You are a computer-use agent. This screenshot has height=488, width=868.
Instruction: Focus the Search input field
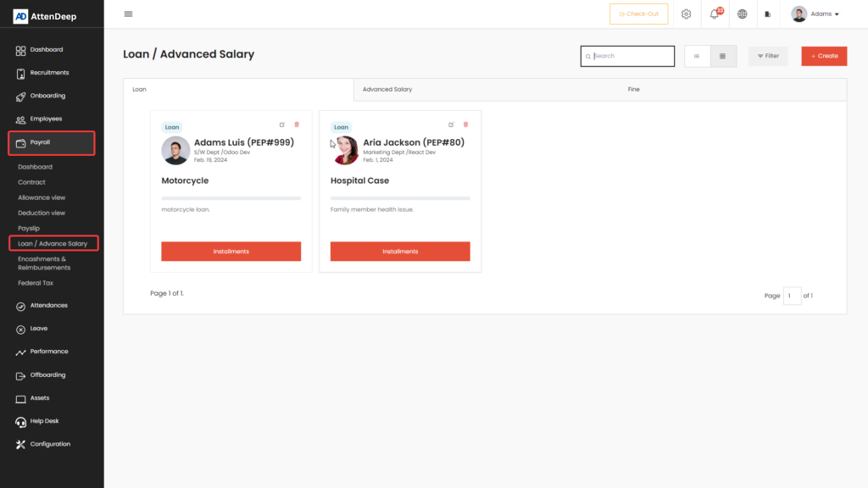pyautogui.click(x=632, y=56)
